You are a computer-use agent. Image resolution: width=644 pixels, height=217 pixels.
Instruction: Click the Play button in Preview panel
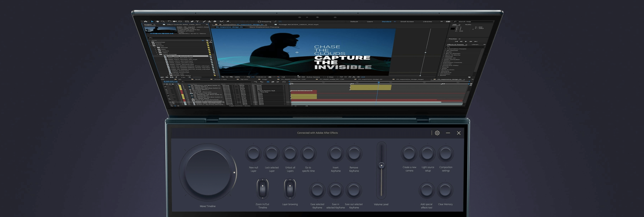[466, 42]
